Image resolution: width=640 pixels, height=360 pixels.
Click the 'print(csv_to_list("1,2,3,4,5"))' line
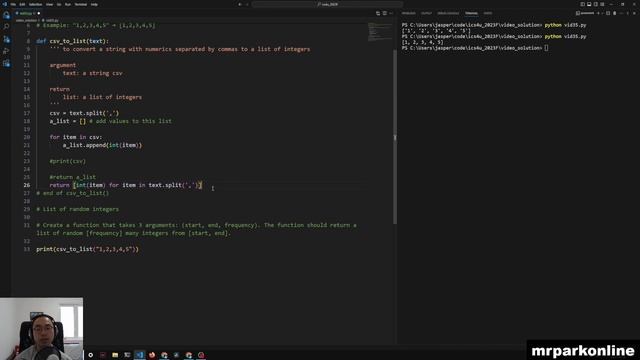point(87,249)
